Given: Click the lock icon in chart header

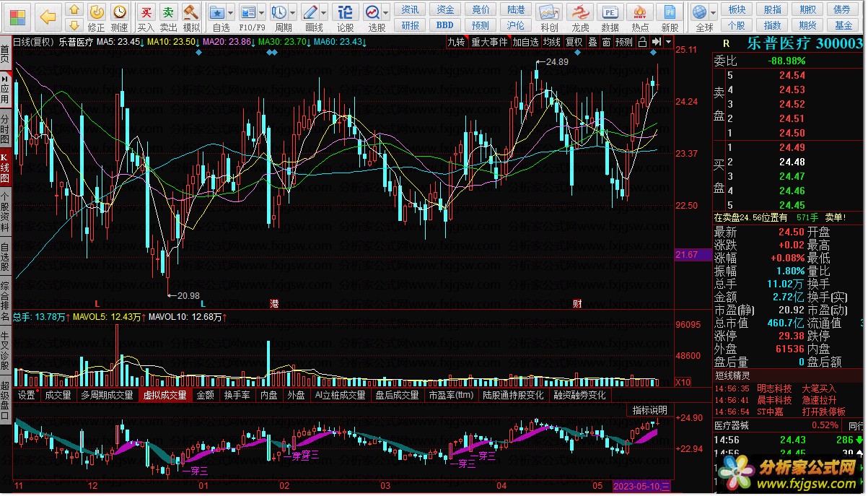Looking at the screenshot, I should [x=644, y=42].
